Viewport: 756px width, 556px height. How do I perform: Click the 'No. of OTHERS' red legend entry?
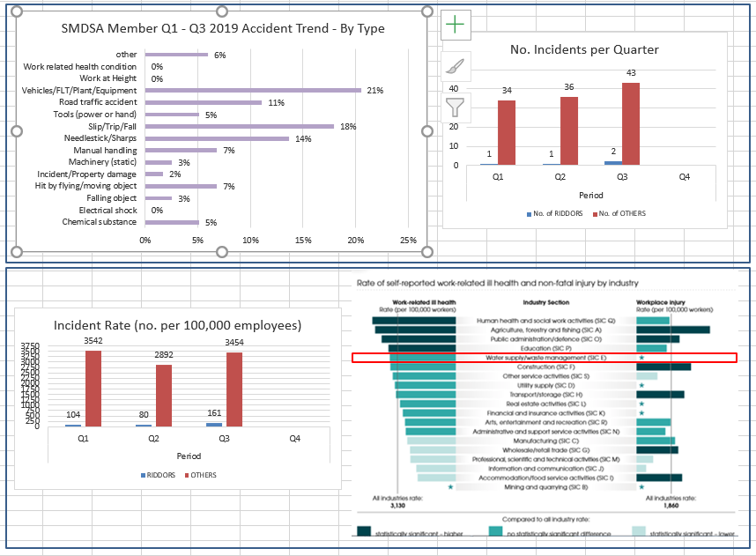[620, 214]
